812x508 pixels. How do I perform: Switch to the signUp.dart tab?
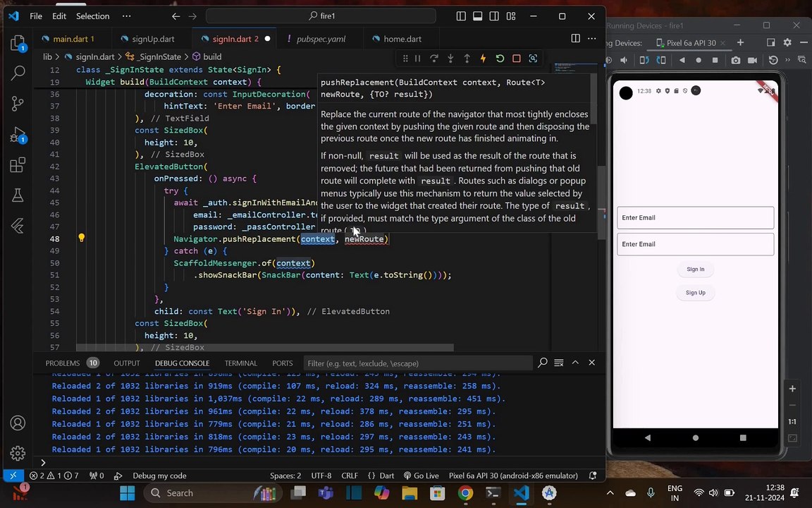click(152, 39)
